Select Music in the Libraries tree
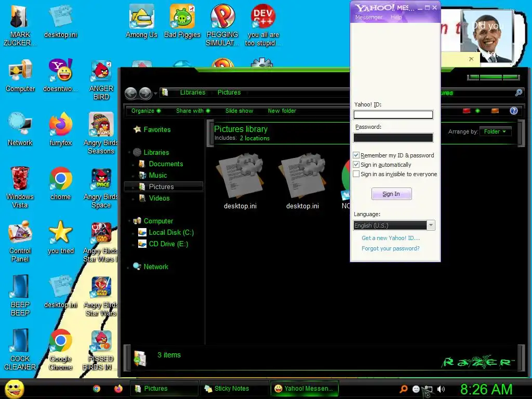This screenshot has height=399, width=532. [153, 176]
